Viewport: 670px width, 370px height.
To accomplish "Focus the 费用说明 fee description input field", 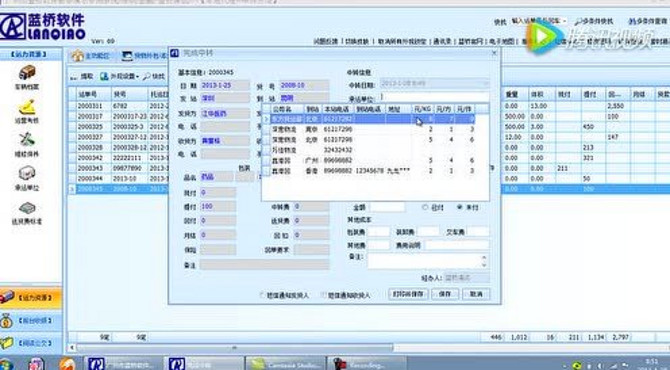I will pyautogui.click(x=457, y=245).
